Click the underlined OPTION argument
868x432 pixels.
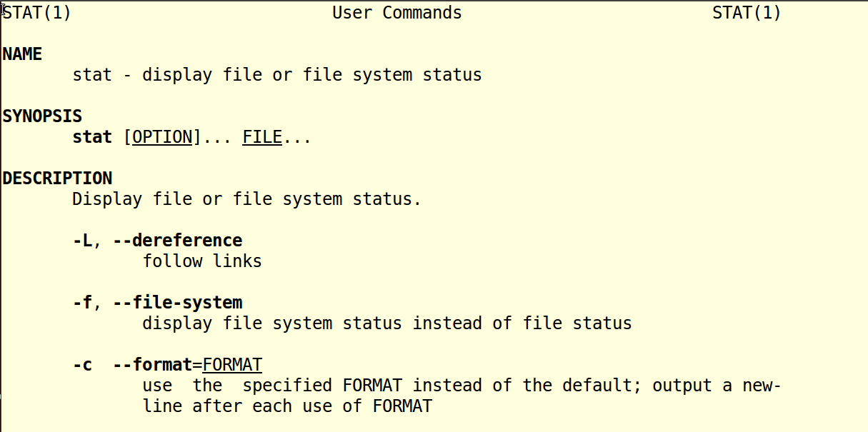(162, 137)
